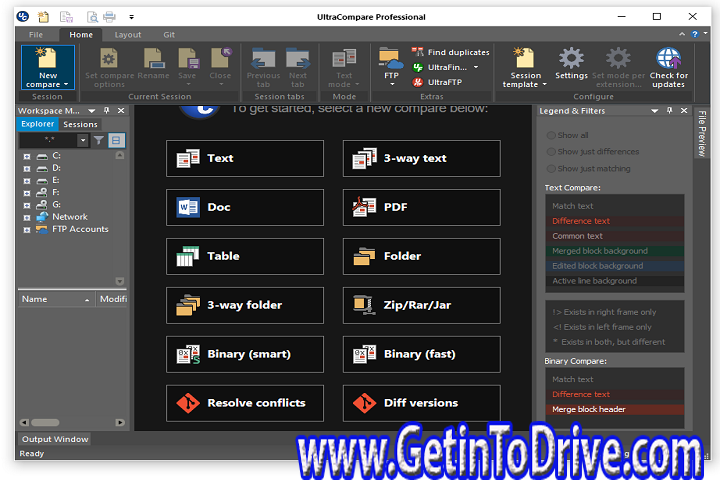720x480 pixels.
Task: Start a Binary (fast) compare
Action: pyautogui.click(x=422, y=354)
